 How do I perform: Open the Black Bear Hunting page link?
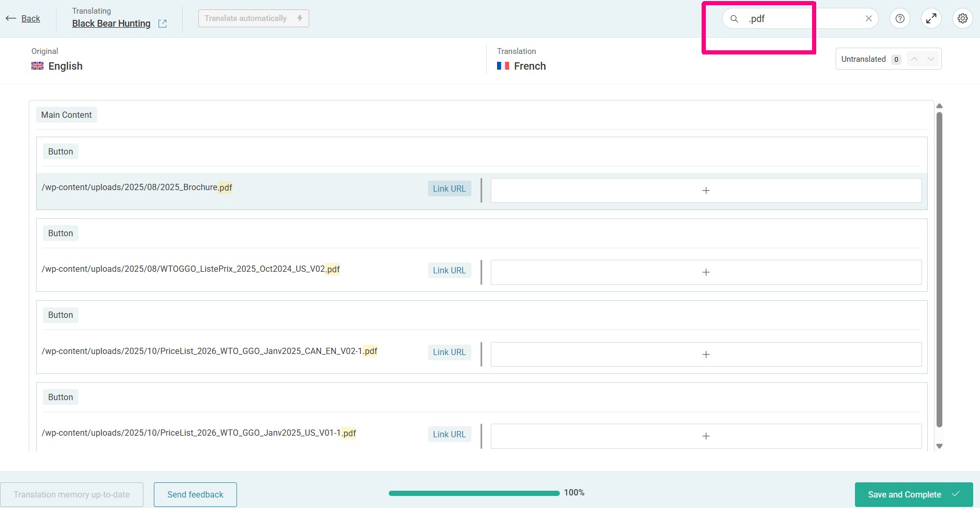click(x=111, y=24)
